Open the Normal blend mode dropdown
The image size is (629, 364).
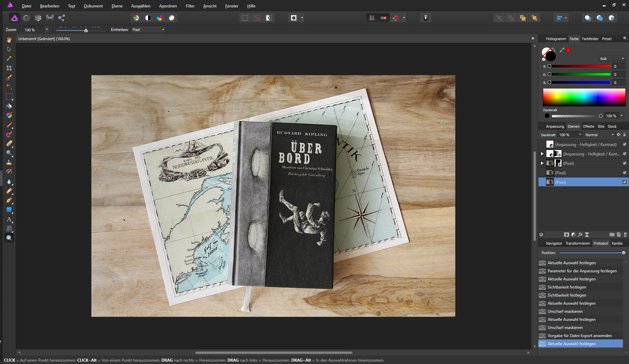[x=600, y=135]
